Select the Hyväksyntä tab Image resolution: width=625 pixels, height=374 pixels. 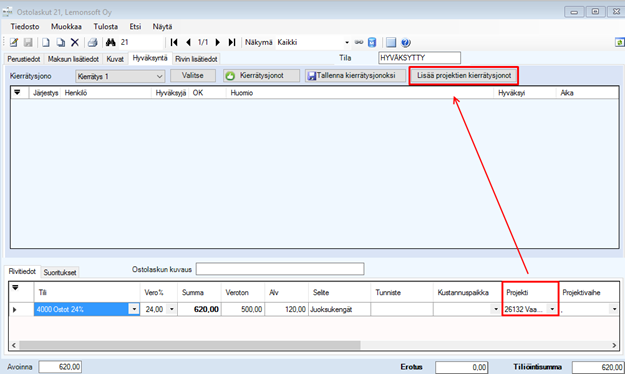tap(150, 58)
